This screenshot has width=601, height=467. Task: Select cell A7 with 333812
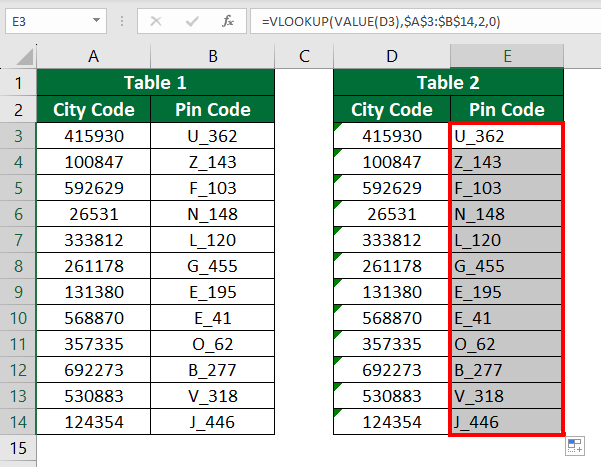(x=94, y=240)
